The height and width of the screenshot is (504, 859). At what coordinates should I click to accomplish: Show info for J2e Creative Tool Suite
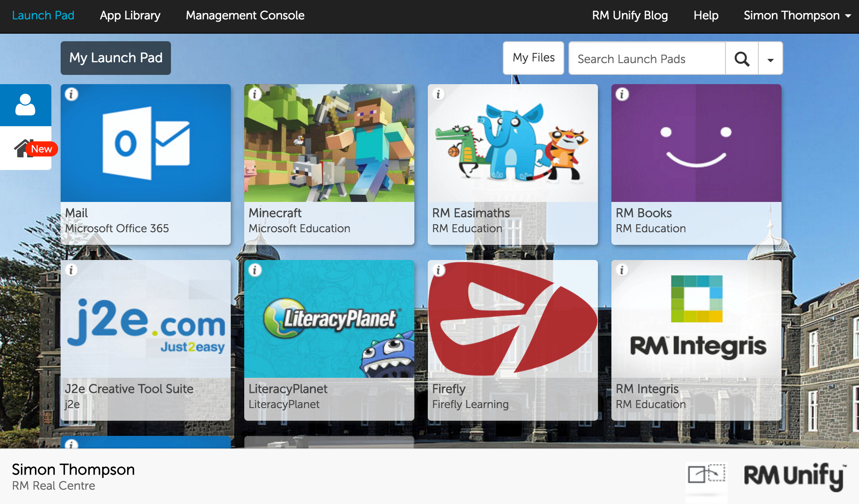coord(72,270)
